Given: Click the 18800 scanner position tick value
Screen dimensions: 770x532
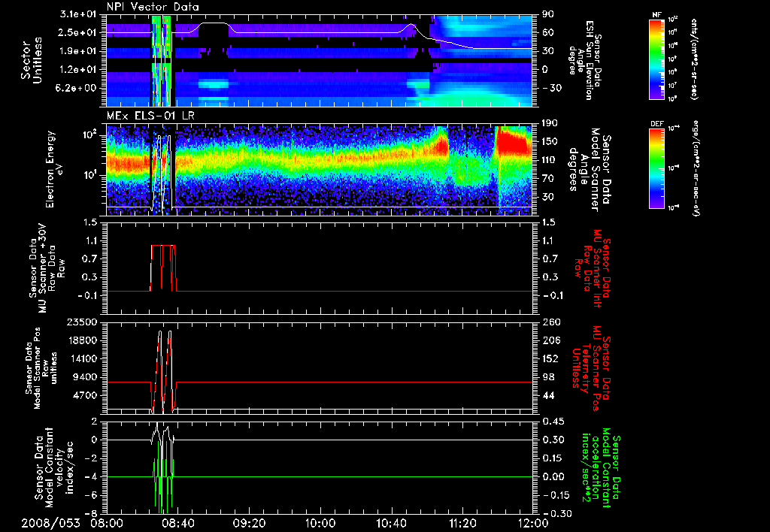Looking at the screenshot, I should (x=83, y=340).
